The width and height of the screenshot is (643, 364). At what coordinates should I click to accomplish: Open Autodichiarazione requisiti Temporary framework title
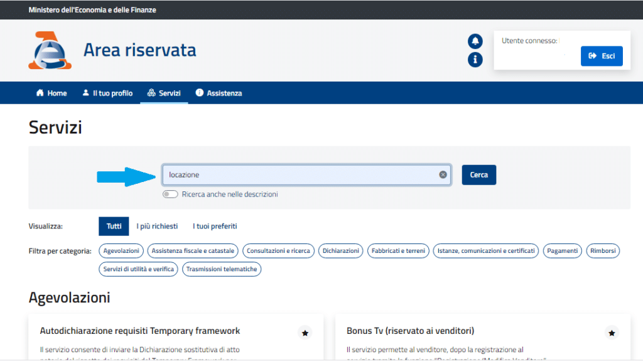point(140,331)
